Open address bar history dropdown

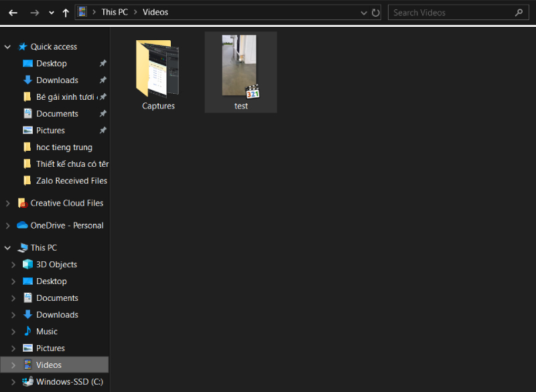364,13
